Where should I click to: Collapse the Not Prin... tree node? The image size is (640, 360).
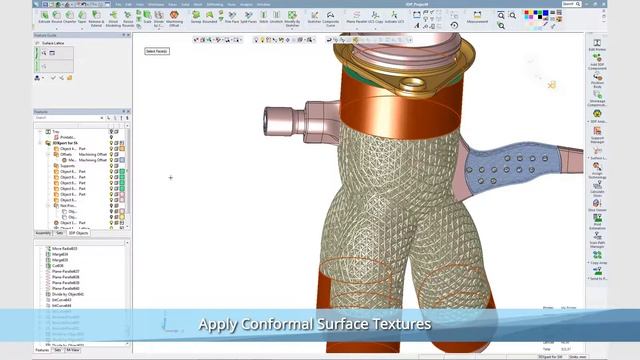click(x=48, y=206)
